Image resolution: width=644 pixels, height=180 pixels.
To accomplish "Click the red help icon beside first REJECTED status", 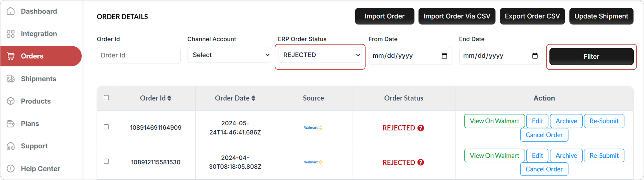I will (421, 128).
